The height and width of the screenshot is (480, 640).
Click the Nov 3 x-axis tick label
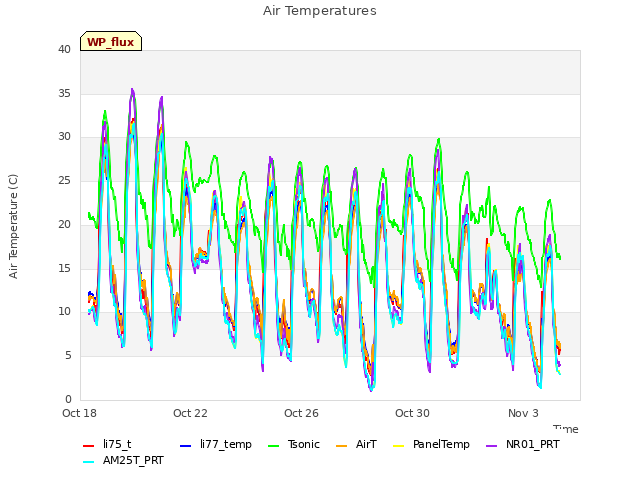coord(523,413)
